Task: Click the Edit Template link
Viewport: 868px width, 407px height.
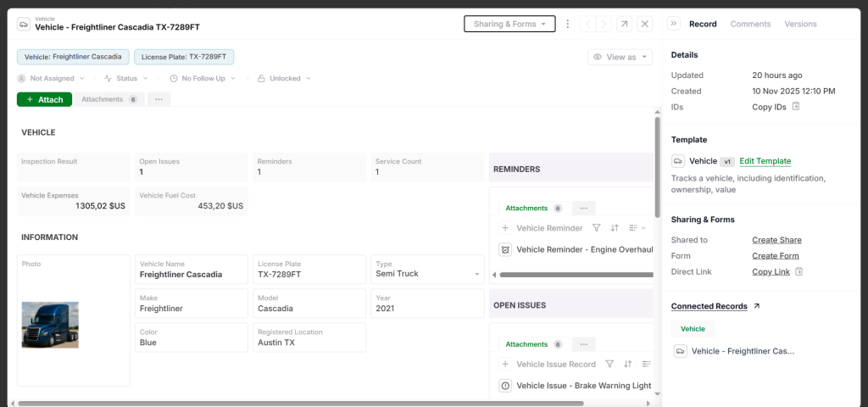Action: 765,161
